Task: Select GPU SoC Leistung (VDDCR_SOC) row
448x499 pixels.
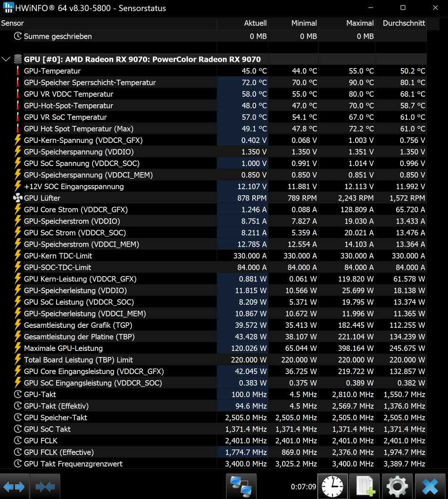Action: point(213,302)
